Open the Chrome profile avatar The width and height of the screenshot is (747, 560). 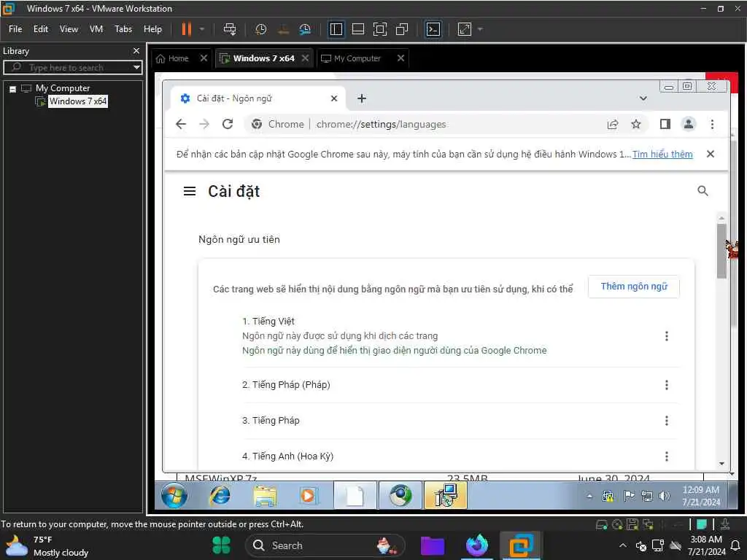pyautogui.click(x=689, y=124)
